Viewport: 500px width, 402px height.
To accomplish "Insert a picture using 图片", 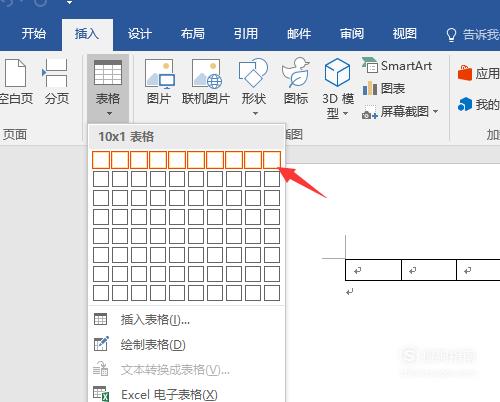I will tap(159, 82).
